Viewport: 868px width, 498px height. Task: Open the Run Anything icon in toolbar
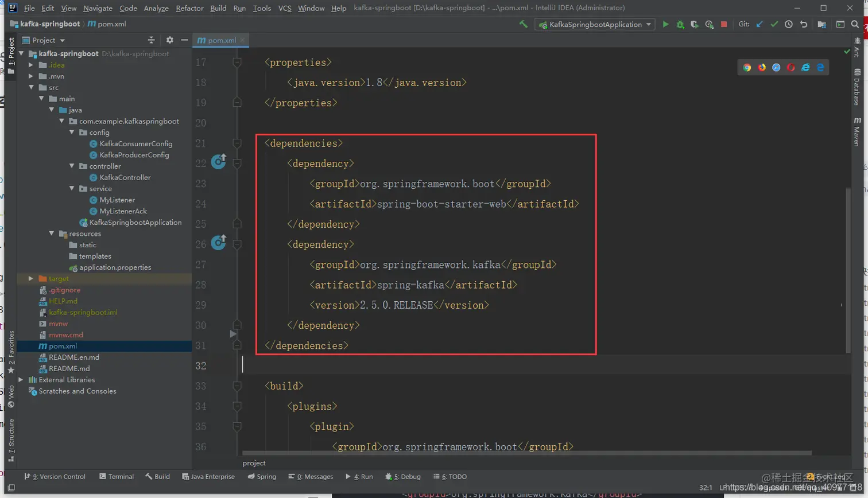click(840, 24)
